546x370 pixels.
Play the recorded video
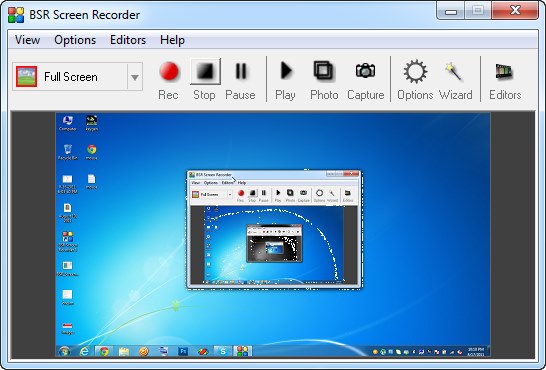(286, 80)
